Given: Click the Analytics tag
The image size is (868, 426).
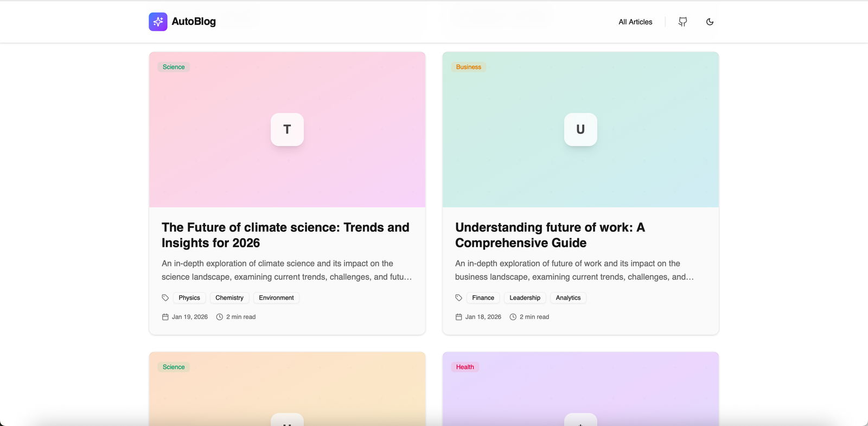Looking at the screenshot, I should [x=568, y=298].
